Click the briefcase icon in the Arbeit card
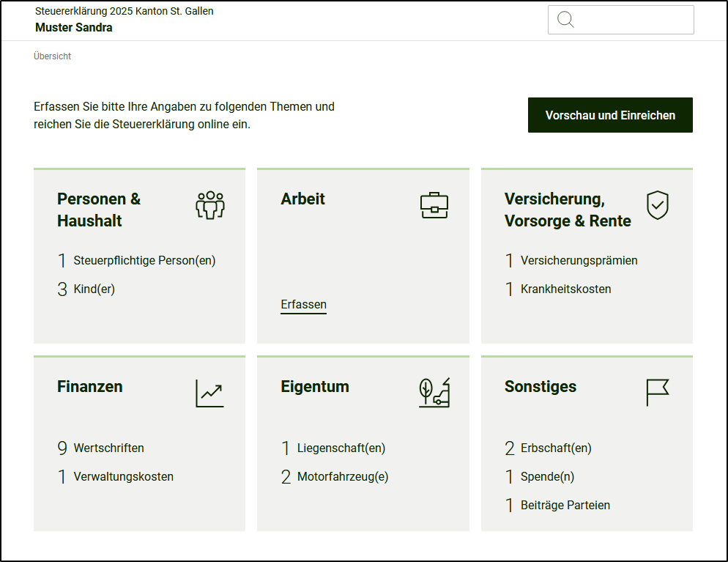Image resolution: width=728 pixels, height=562 pixels. coord(434,205)
